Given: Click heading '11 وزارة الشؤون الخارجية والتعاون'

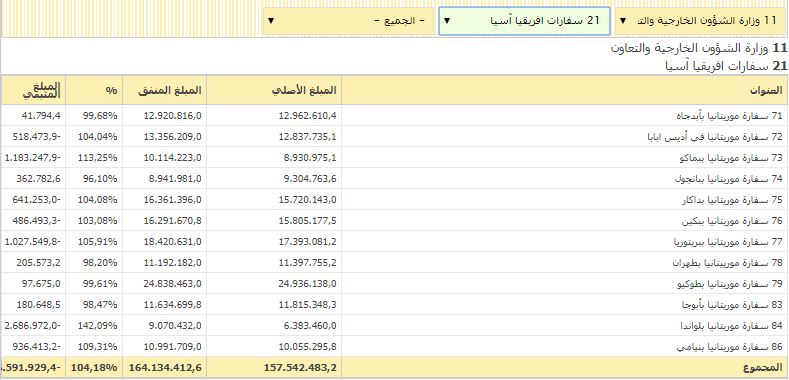Looking at the screenshot, I should [698, 48].
